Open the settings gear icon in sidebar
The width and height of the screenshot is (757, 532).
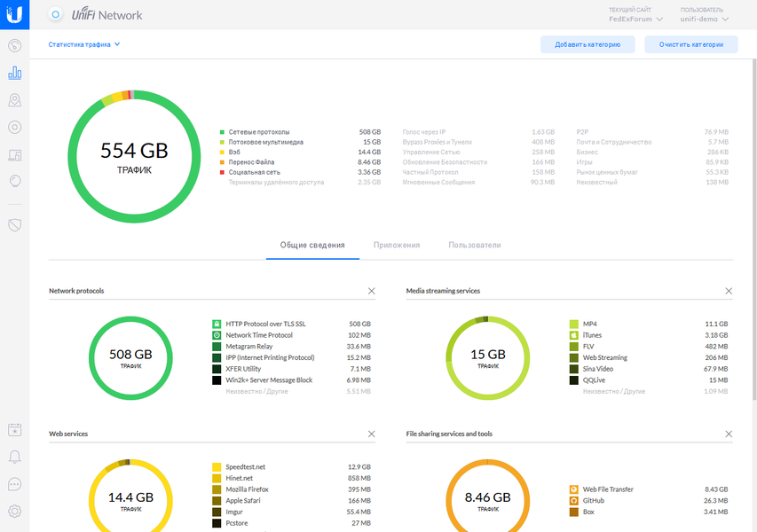tap(14, 511)
